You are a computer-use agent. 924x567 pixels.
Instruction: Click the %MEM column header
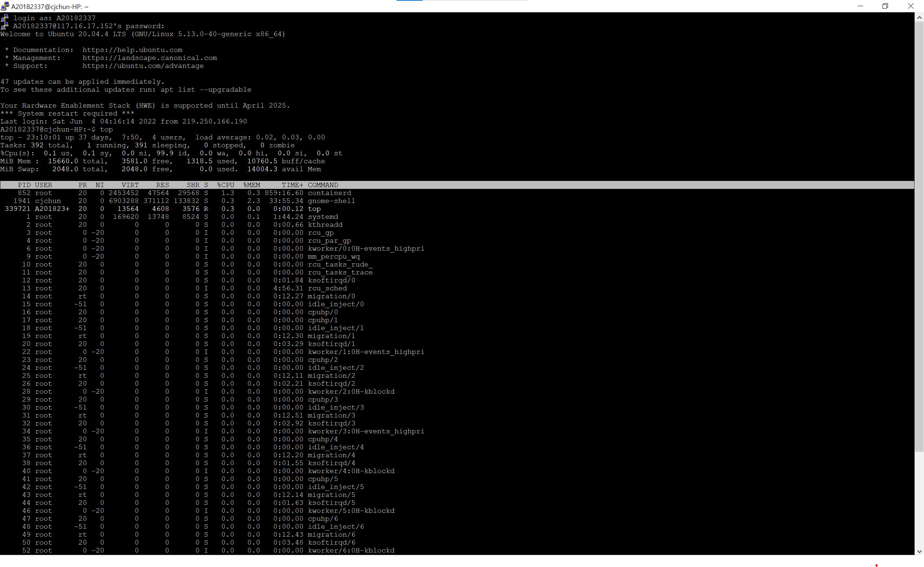pyautogui.click(x=252, y=185)
